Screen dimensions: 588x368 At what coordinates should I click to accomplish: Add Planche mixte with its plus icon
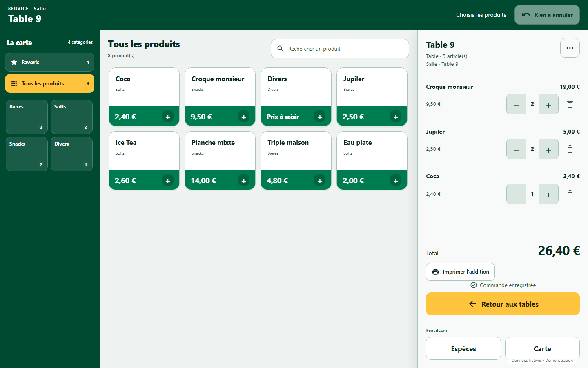(x=244, y=181)
